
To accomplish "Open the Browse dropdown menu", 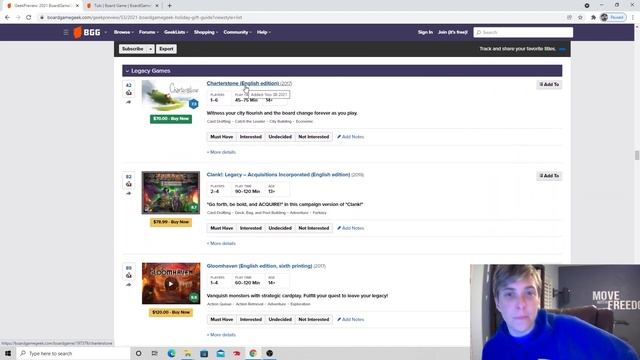I will click(x=124, y=32).
